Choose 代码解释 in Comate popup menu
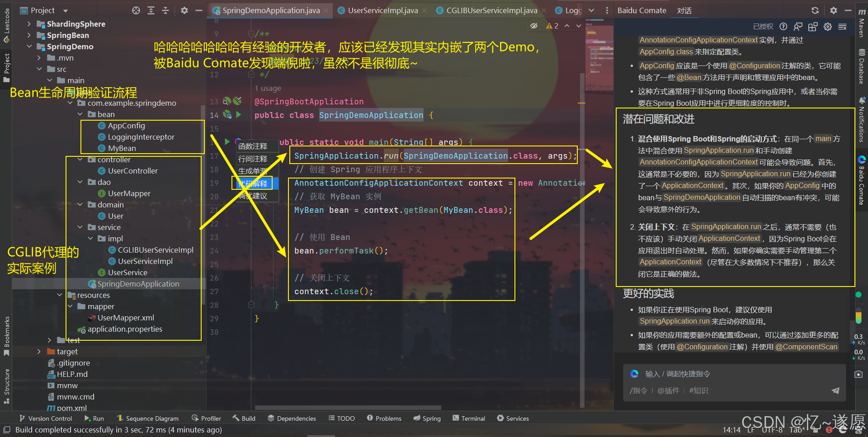The width and height of the screenshot is (868, 437). (253, 183)
